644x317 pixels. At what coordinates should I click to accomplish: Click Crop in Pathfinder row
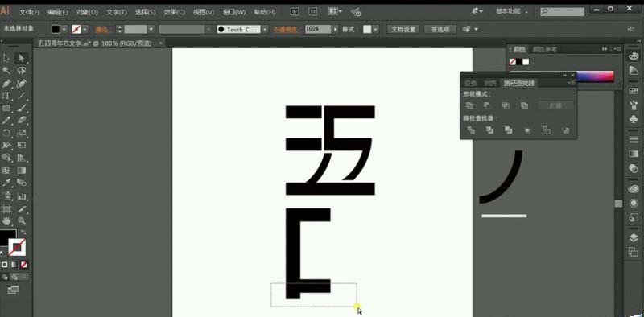click(528, 130)
